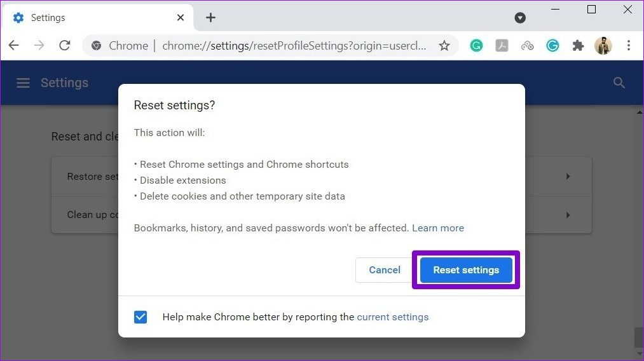Click the Reset settings? dialog title
Screen dimensions: 644x361
[175, 106]
